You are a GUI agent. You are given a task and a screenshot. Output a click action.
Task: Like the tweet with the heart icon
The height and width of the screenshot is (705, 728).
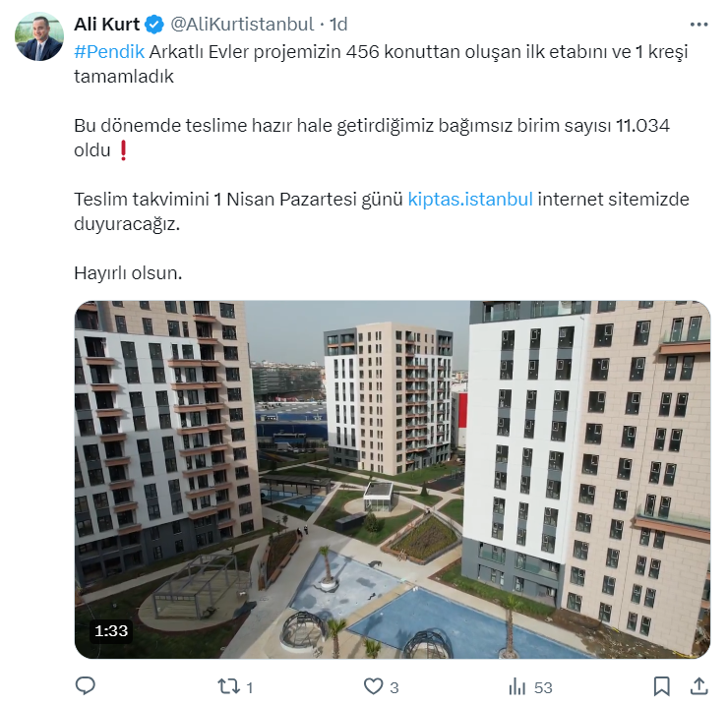pyautogui.click(x=373, y=686)
